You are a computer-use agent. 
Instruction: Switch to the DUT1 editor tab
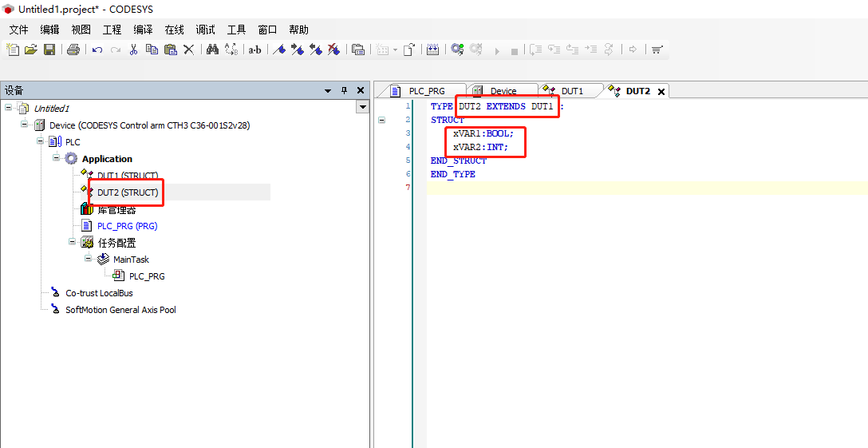click(x=570, y=91)
